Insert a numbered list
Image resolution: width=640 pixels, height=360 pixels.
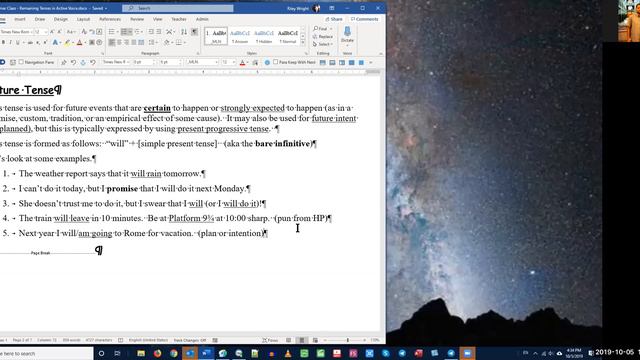coord(124,32)
